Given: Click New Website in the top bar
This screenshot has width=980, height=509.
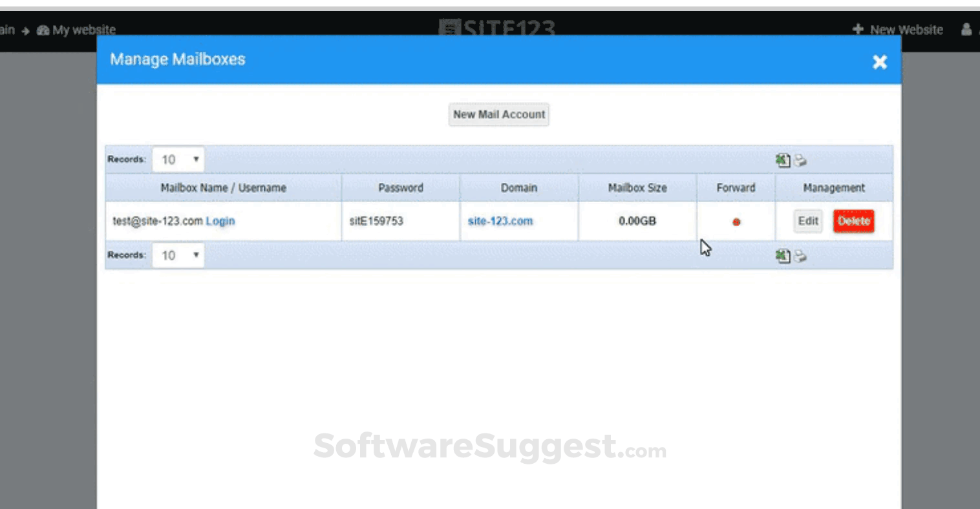Looking at the screenshot, I should point(906,30).
